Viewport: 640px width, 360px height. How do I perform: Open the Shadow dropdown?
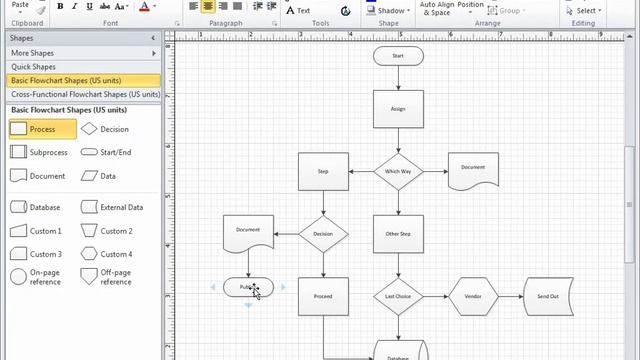point(388,11)
